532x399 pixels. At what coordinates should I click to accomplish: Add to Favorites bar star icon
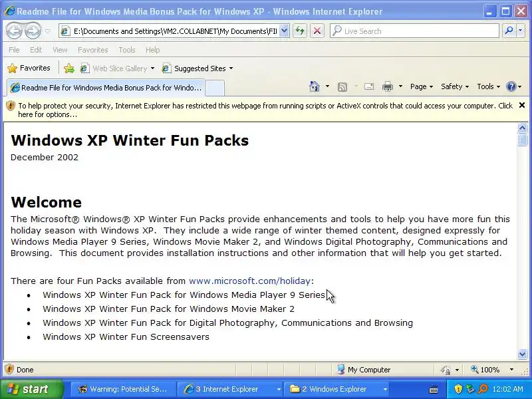(69, 68)
